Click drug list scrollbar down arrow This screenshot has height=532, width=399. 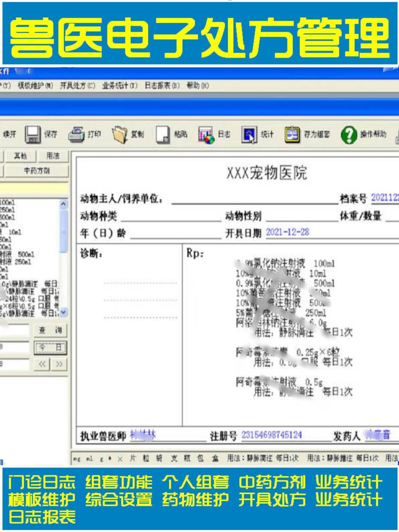coord(64,312)
